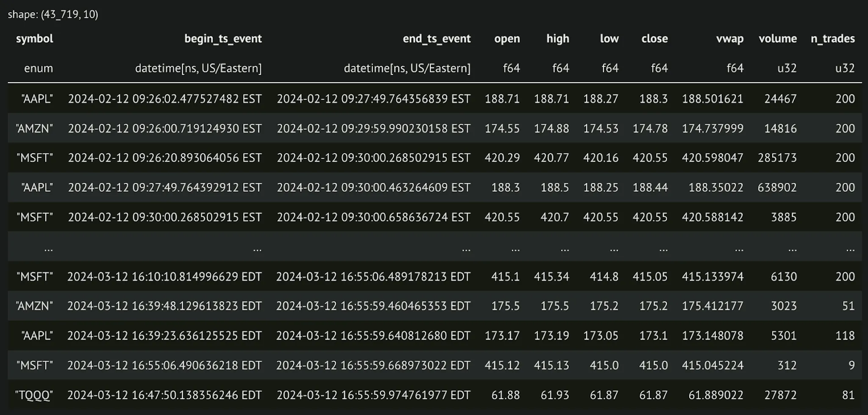Screen dimensions: 868x415
Task: Select the symbol column header
Action: 35,39
